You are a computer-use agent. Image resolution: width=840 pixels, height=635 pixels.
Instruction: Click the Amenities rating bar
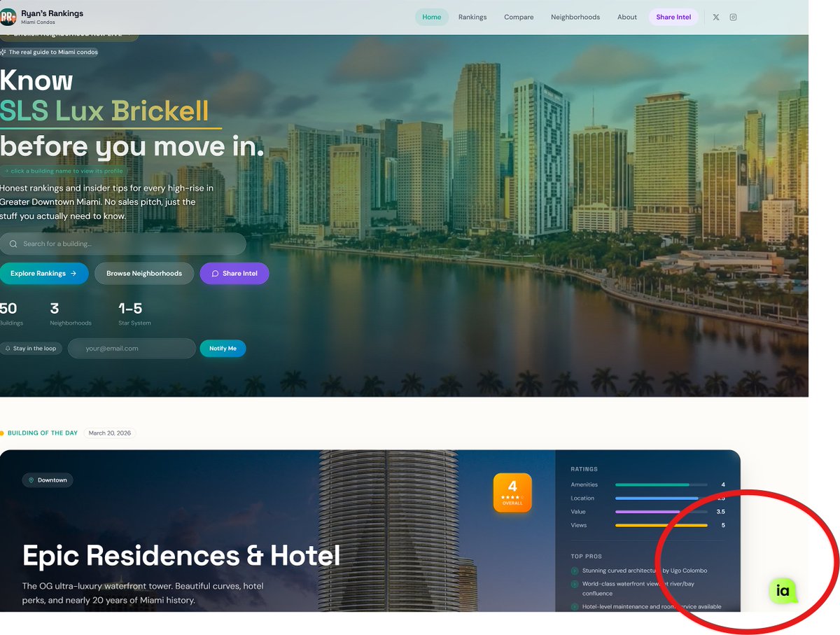(661, 484)
